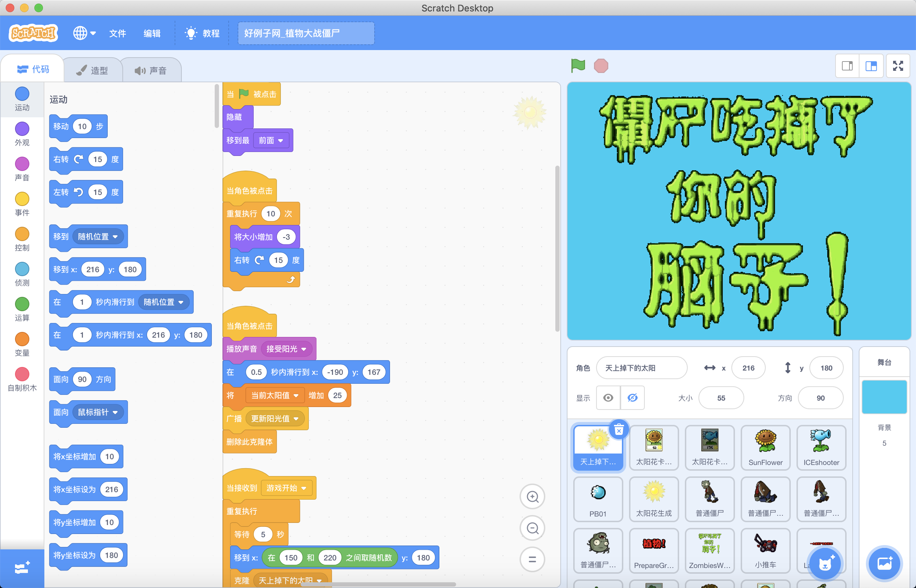The width and height of the screenshot is (916, 588).
Task: Select the 声音 magenta category circle
Action: click(22, 164)
